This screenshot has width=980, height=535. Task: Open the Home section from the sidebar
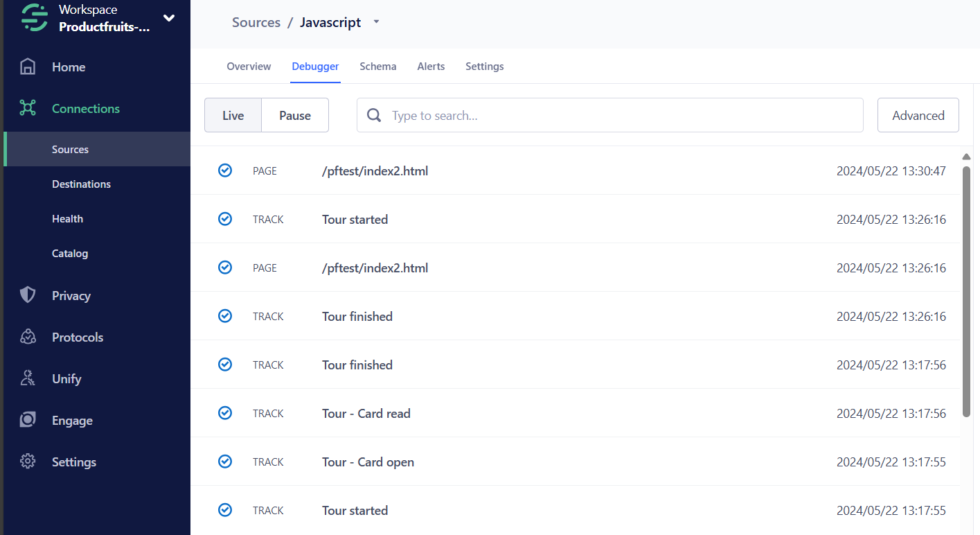click(68, 67)
